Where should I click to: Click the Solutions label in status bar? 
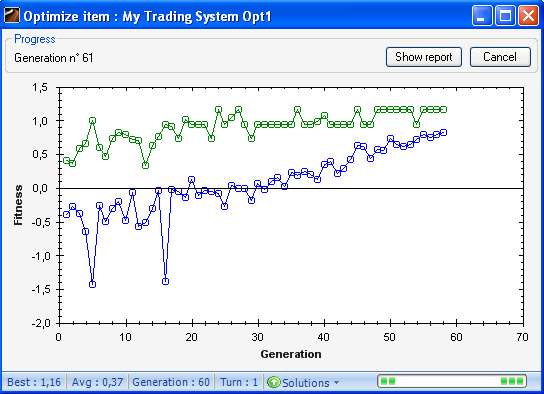coord(306,383)
